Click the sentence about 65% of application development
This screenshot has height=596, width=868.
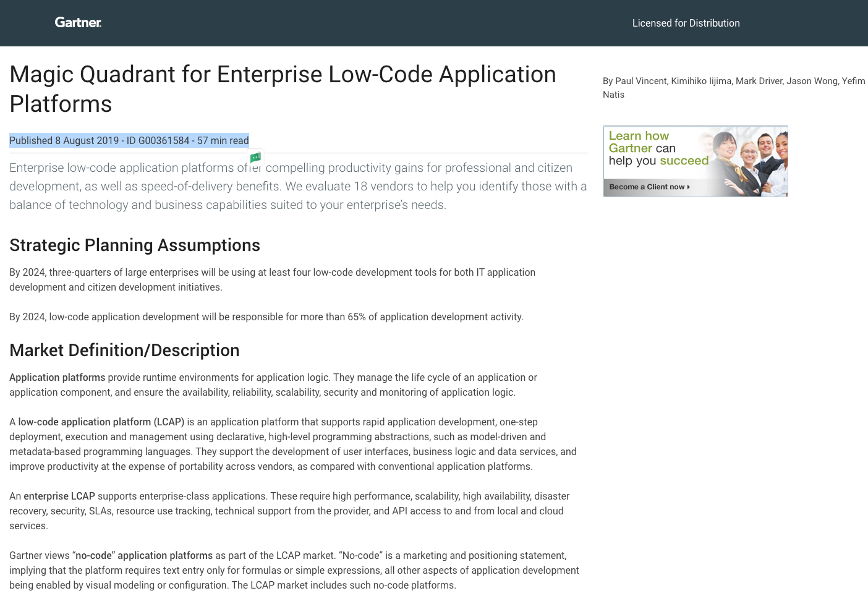tap(266, 317)
